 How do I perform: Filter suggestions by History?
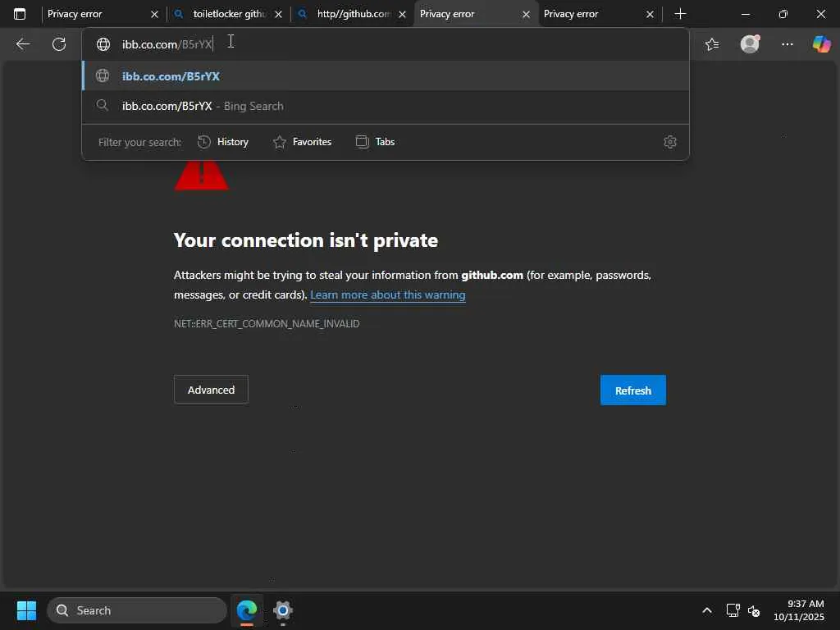point(223,142)
